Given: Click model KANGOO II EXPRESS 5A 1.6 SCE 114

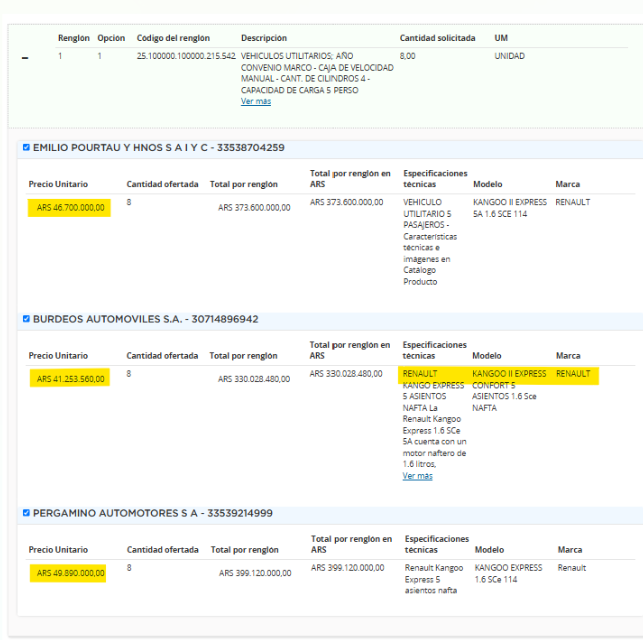Looking at the screenshot, I should pyautogui.click(x=510, y=208).
